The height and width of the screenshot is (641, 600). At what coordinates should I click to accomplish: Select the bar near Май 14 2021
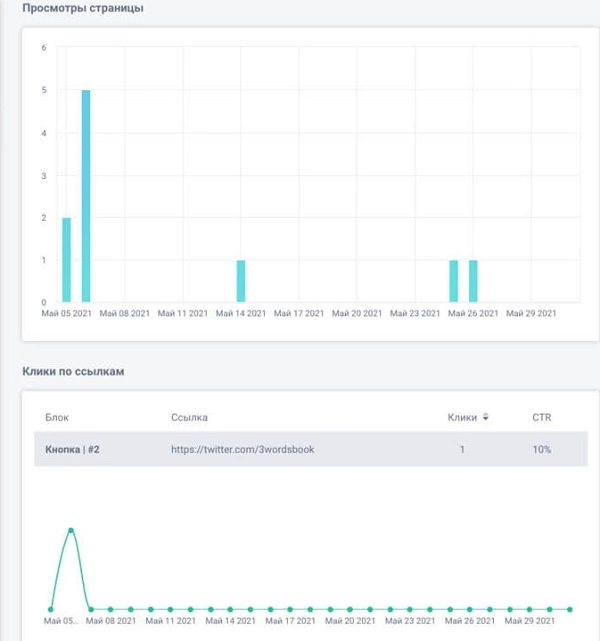[x=241, y=281]
